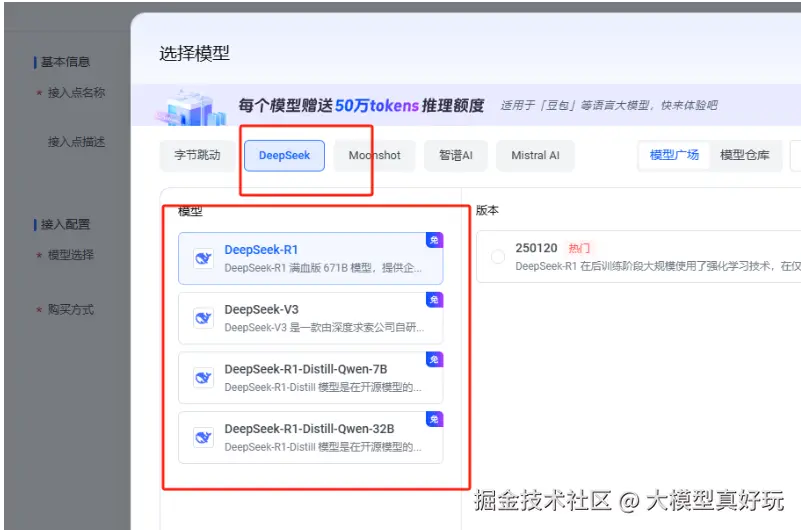Click the 热门 tag beside 250120
The width and height of the screenshot is (801, 530).
coord(579,248)
